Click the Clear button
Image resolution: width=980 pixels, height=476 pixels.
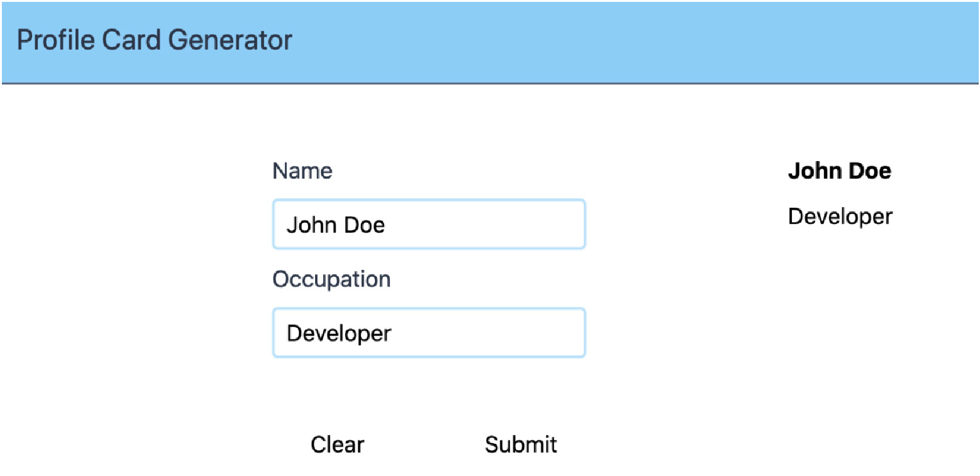click(337, 445)
